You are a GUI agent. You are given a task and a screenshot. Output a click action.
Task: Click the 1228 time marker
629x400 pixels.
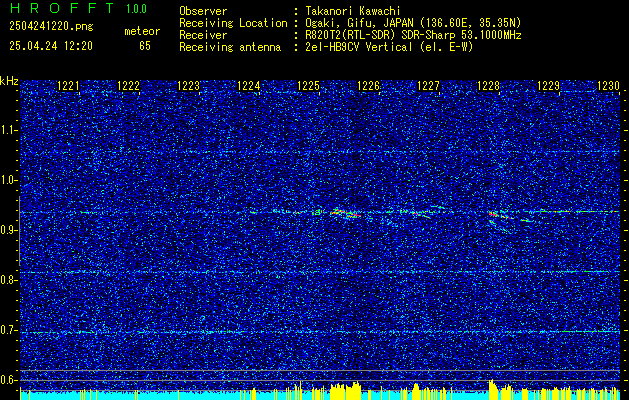[x=489, y=86]
